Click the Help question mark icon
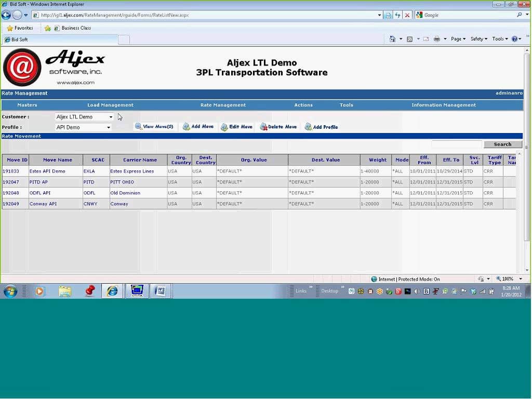 (x=515, y=39)
